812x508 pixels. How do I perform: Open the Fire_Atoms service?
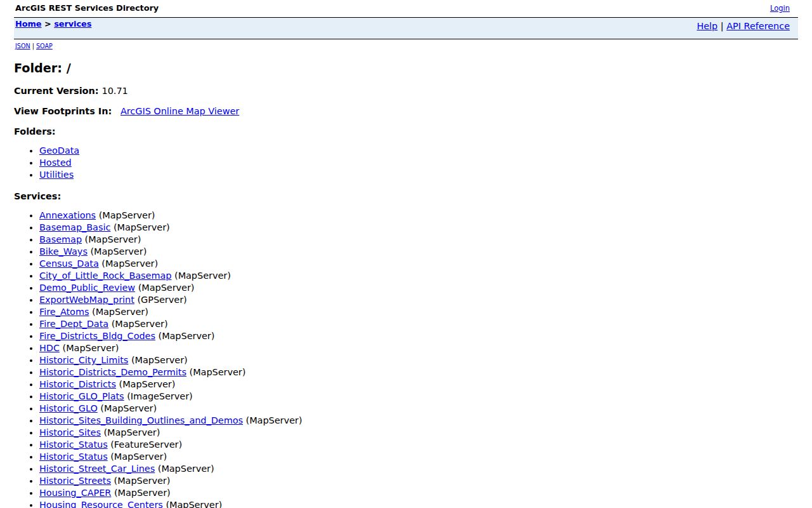[64, 312]
